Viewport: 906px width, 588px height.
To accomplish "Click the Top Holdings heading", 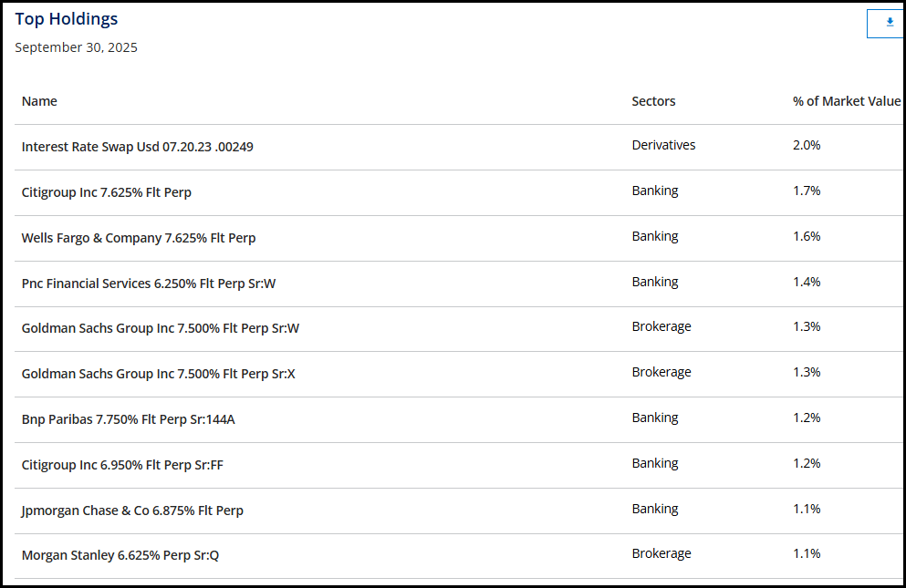I will coord(66,19).
